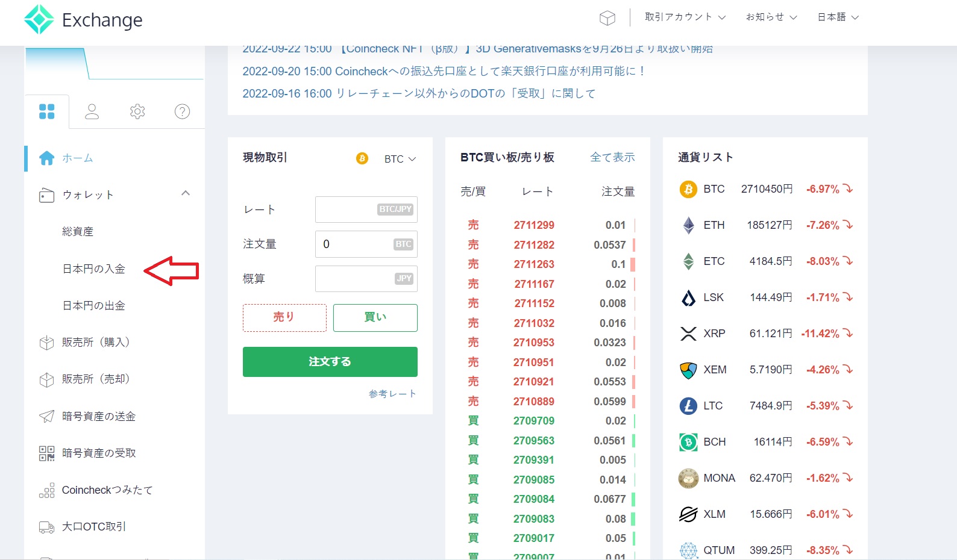957x560 pixels.
Task: Click the box icon for 販売所（購入）
Action: (46, 343)
